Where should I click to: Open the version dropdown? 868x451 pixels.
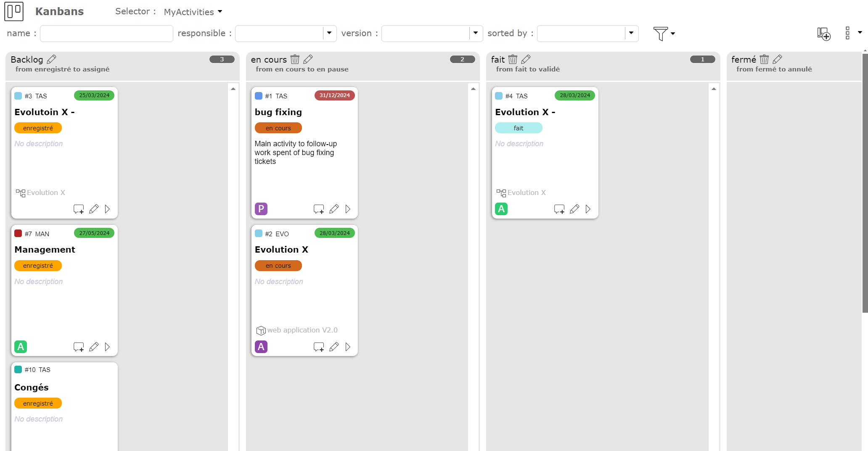tap(476, 33)
